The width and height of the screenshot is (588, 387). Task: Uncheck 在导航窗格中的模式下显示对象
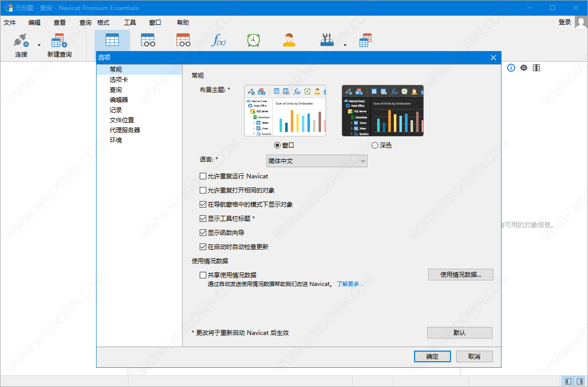[x=203, y=205]
